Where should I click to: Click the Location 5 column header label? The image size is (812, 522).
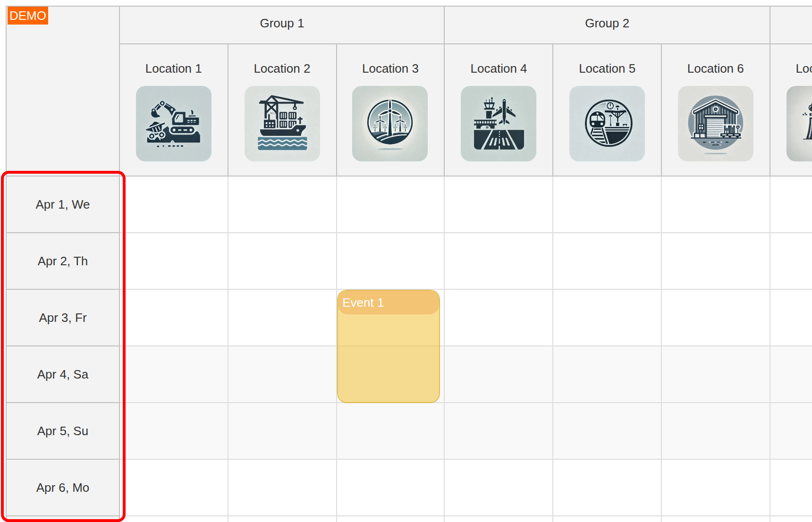[x=607, y=68]
